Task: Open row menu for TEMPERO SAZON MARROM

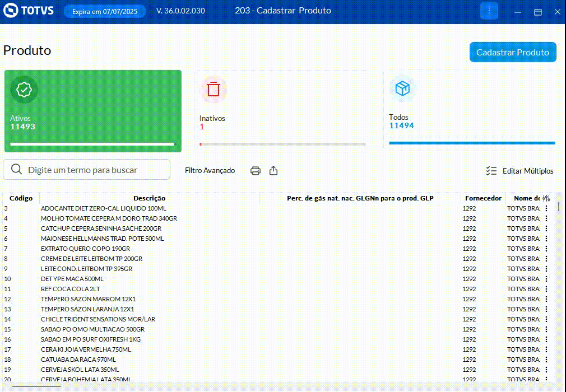Action: [546, 299]
